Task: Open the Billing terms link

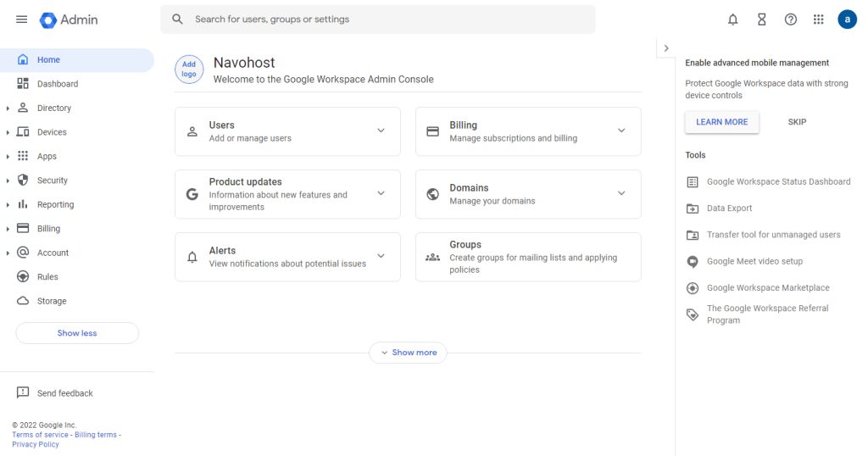Action: (x=96, y=435)
